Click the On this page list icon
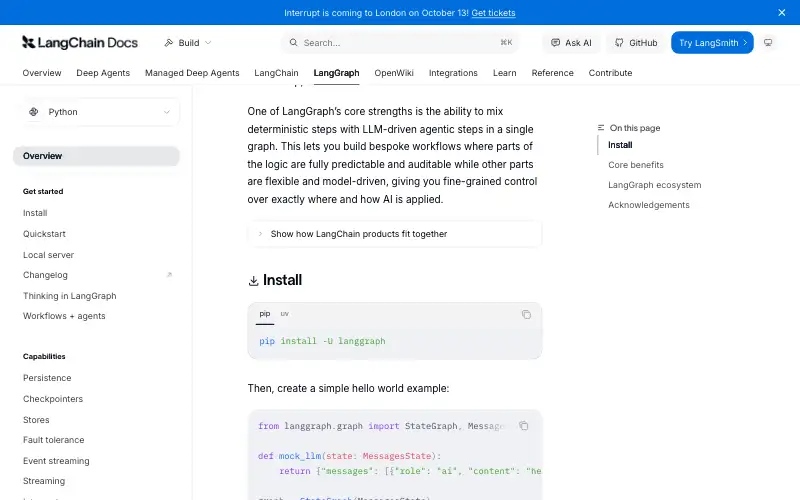Viewport: 800px width, 500px height. pyautogui.click(x=601, y=128)
